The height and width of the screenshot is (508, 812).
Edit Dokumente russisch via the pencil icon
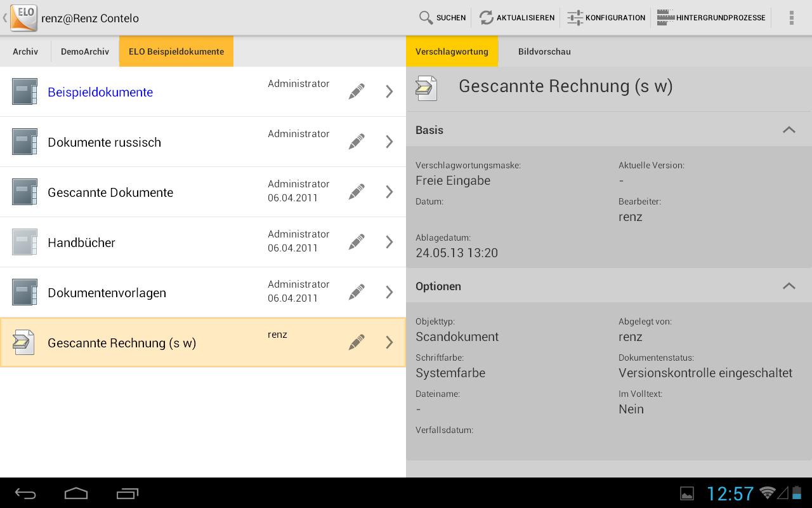click(x=357, y=142)
